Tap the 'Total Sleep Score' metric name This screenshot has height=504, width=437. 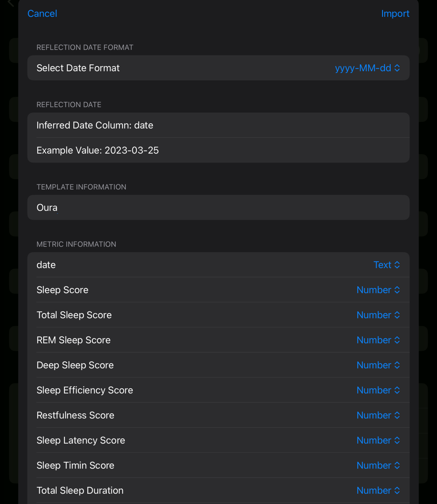click(x=74, y=315)
